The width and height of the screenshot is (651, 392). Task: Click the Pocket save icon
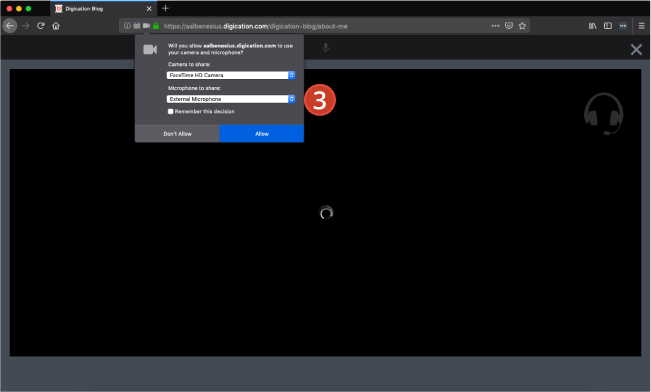coord(509,26)
